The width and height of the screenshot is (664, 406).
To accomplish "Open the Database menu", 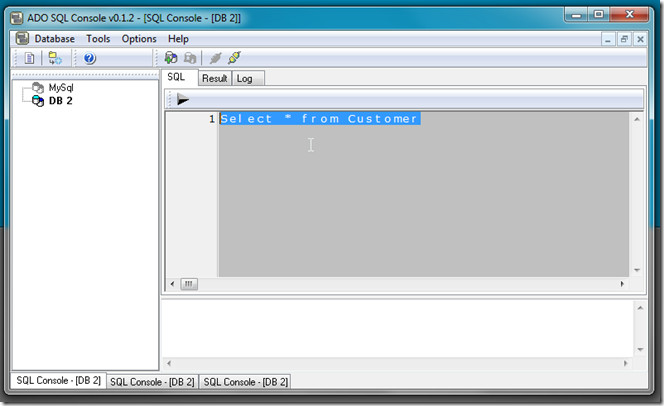I will pyautogui.click(x=55, y=39).
